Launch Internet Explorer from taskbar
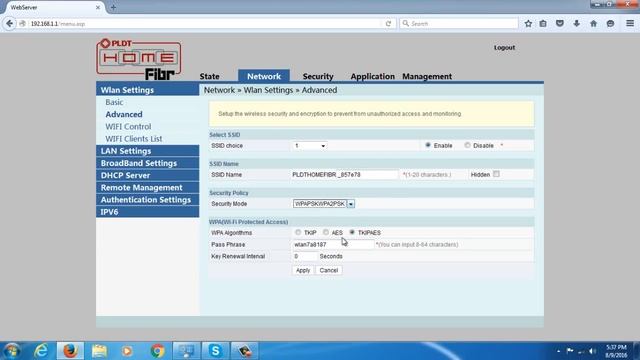The image size is (640, 360). point(41,351)
